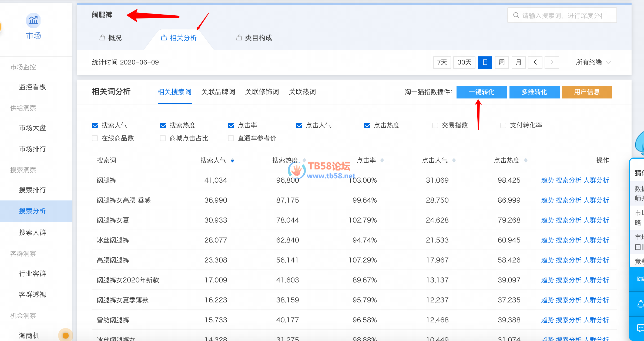
Task: Sort by 点击率 column arrow
Action: pyautogui.click(x=382, y=161)
